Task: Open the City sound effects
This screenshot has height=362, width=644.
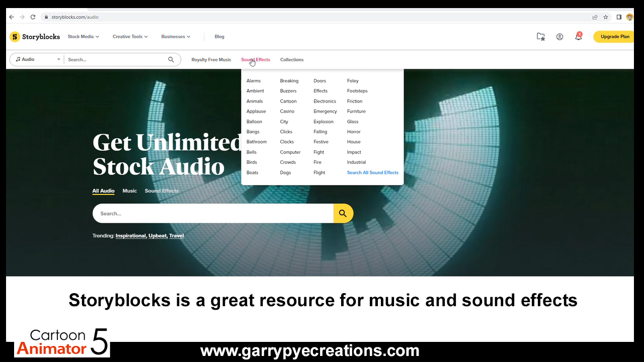Action: [x=284, y=122]
